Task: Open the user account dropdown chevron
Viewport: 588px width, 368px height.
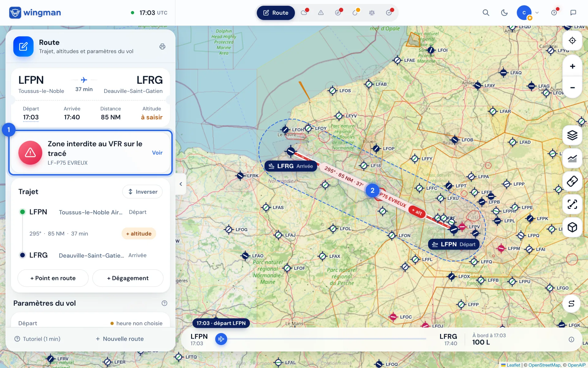Action: tap(537, 13)
